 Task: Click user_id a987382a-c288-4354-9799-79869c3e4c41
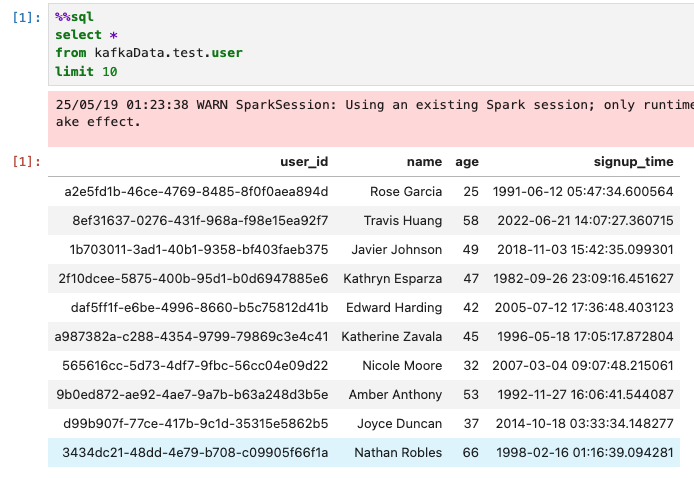[191, 336]
